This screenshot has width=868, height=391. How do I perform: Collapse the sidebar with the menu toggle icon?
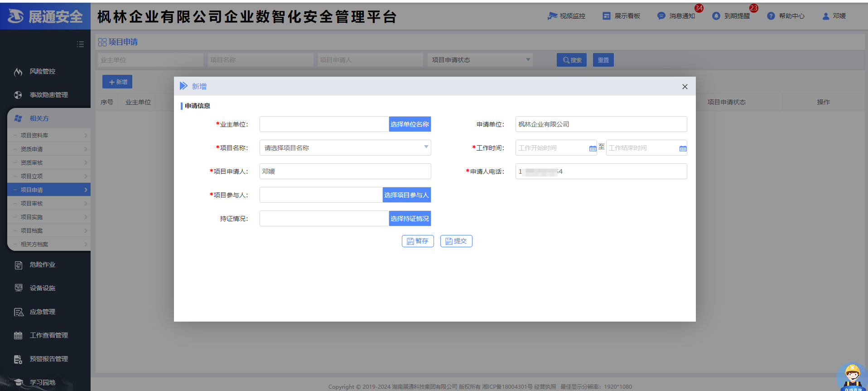(x=80, y=44)
